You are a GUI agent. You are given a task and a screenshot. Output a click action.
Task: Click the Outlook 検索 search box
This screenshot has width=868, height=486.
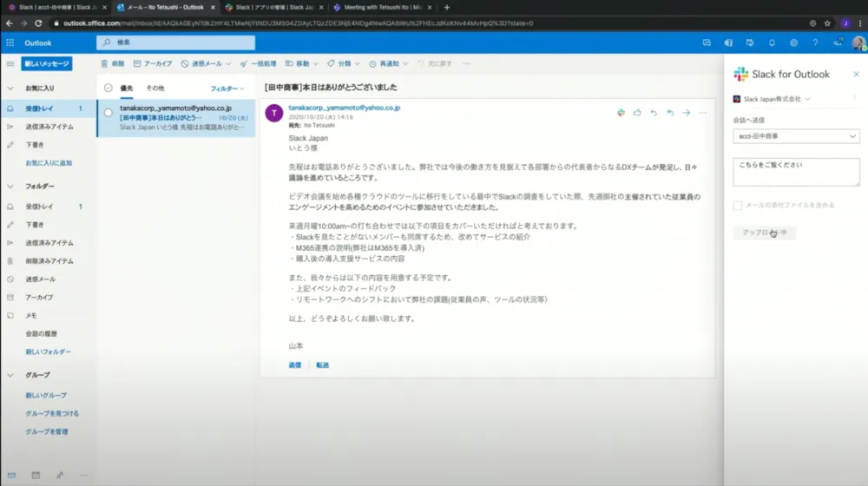[x=175, y=43]
